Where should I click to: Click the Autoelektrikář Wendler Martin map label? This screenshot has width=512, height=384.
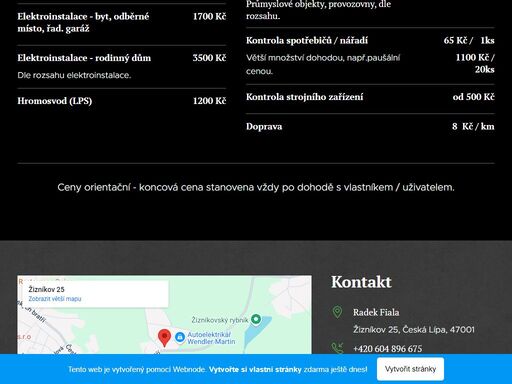tap(211, 338)
